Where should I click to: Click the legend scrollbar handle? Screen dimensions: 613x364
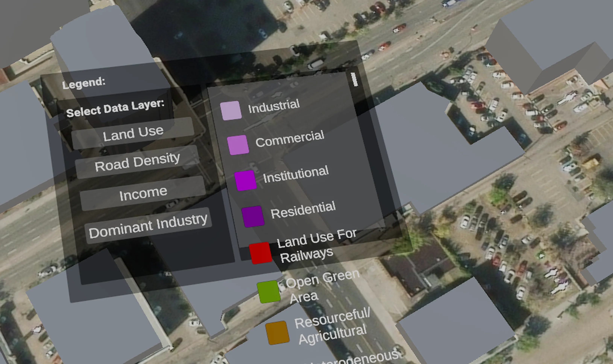(x=354, y=79)
